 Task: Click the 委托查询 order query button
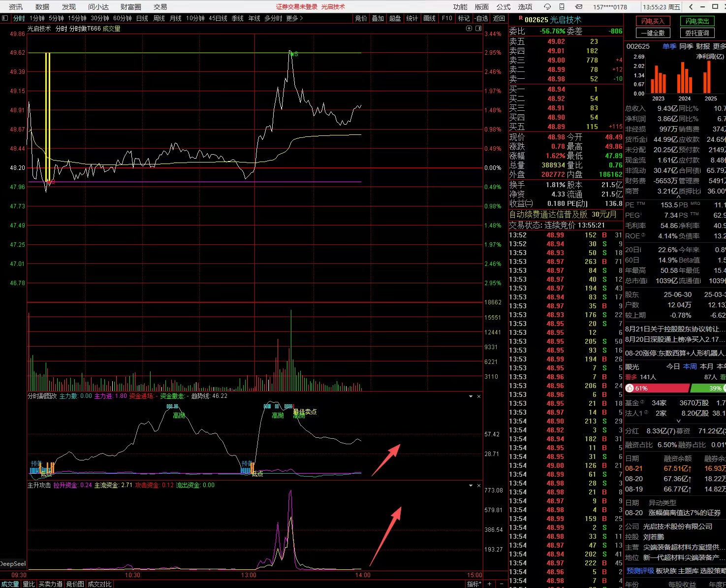[697, 33]
